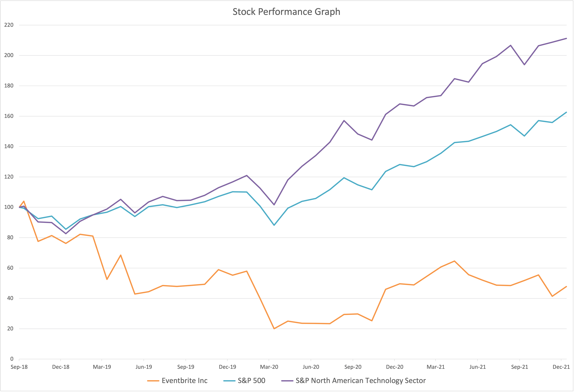Select the "Eventbrite Inc" legend label
Screen dimensions: 574x392
[185, 381]
